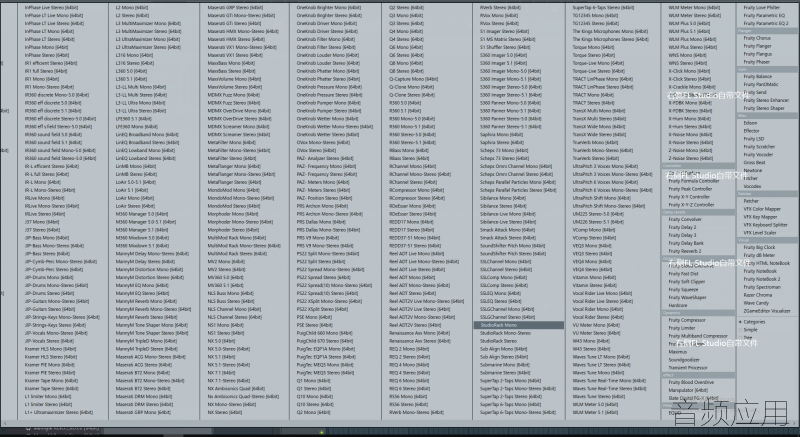Choose REDD17 Mono [64bit]
Screen dimensions: 800x437
click(411, 222)
